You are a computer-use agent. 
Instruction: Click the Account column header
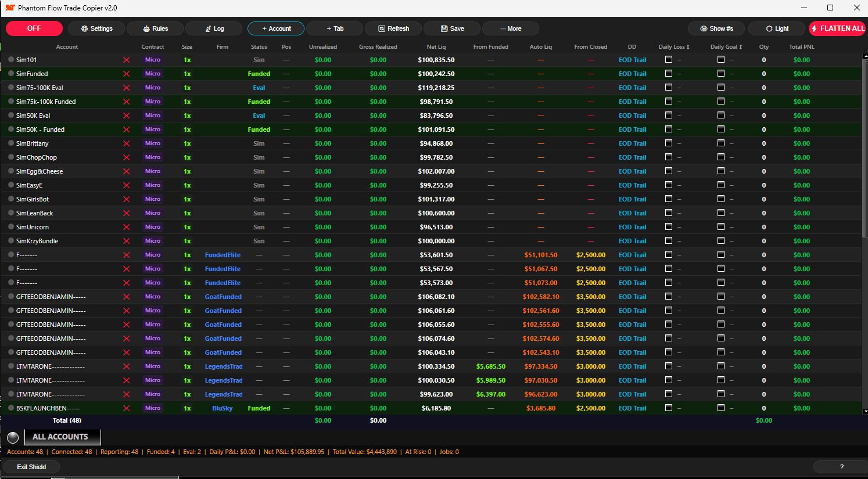coord(67,47)
